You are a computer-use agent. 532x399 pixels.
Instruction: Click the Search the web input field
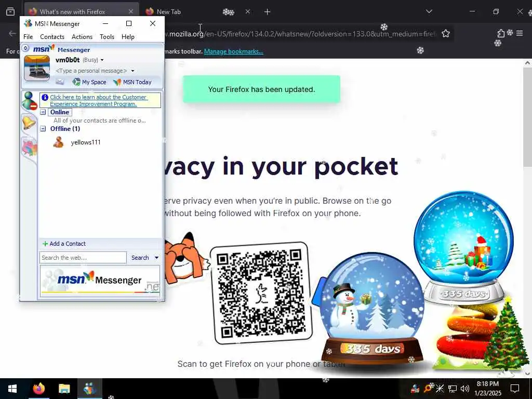click(x=83, y=258)
